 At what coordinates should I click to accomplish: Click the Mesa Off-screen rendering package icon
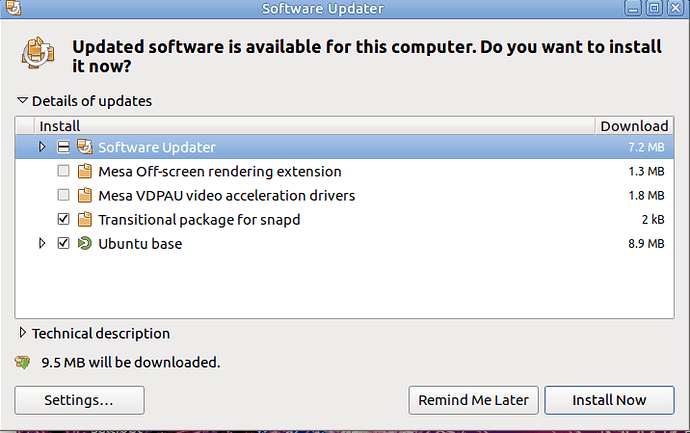[84, 171]
